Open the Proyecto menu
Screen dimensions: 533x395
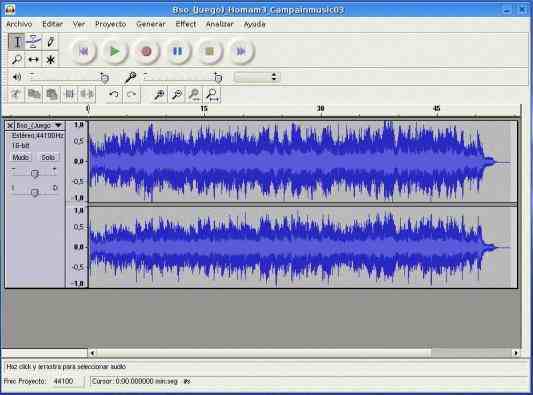[x=110, y=24]
